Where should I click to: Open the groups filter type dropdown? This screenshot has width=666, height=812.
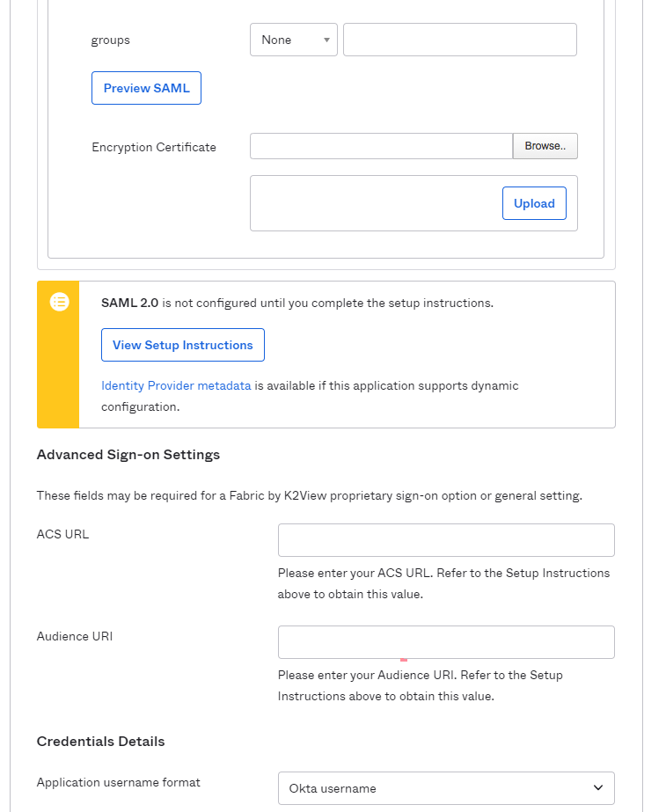point(293,40)
